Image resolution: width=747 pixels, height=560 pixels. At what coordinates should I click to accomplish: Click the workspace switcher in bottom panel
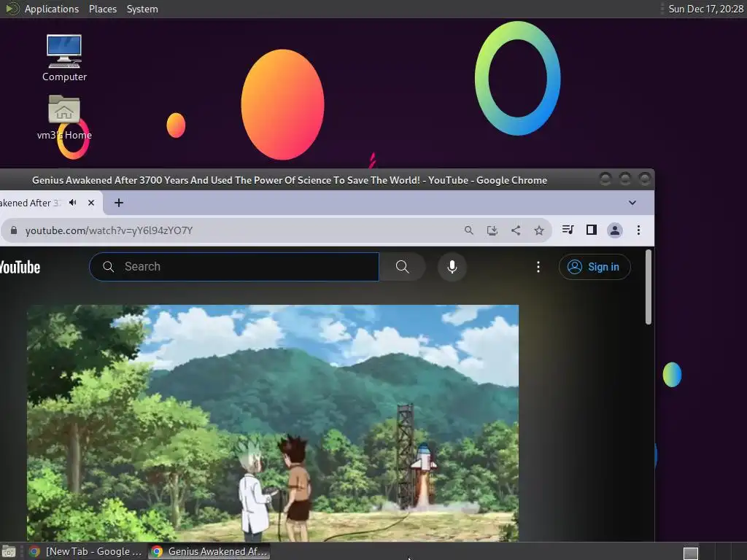690,553
